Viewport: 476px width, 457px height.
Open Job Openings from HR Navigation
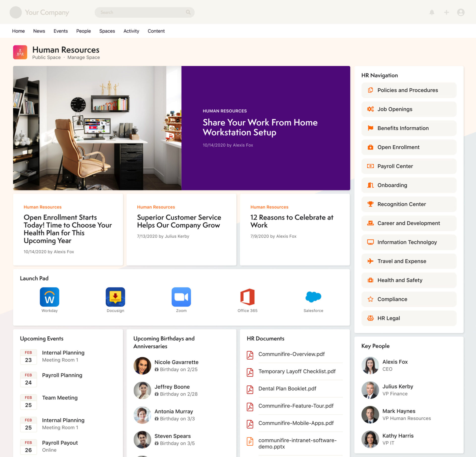point(395,109)
